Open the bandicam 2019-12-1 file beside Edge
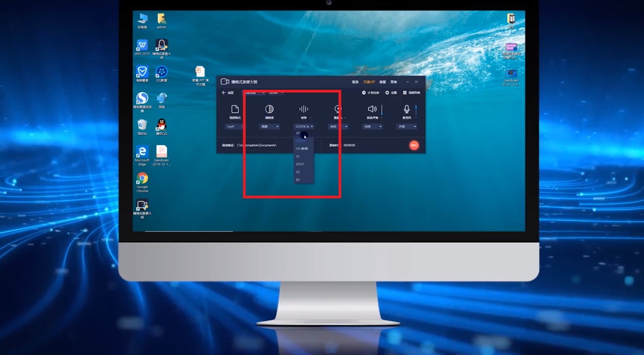This screenshot has width=644, height=355. [162, 156]
